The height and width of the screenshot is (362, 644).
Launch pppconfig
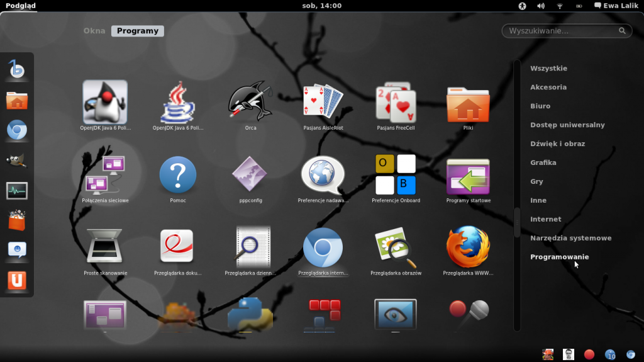(250, 174)
